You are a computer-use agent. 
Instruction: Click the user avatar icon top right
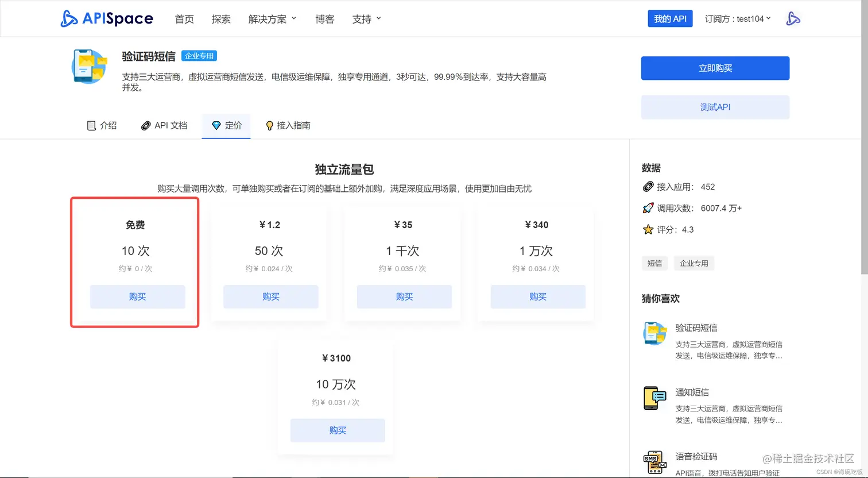coord(794,18)
